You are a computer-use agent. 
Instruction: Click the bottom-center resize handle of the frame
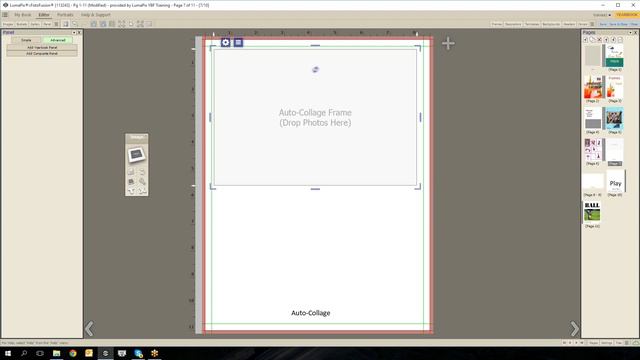tap(315, 189)
